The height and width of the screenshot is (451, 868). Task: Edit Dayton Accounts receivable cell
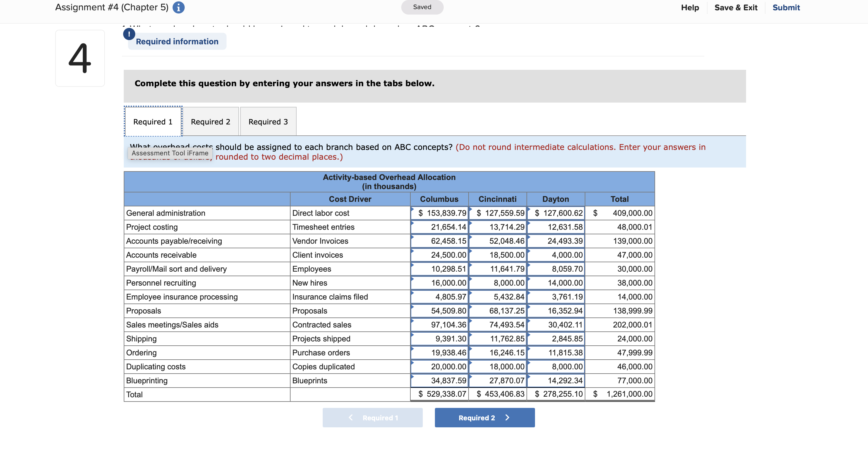tap(556, 255)
